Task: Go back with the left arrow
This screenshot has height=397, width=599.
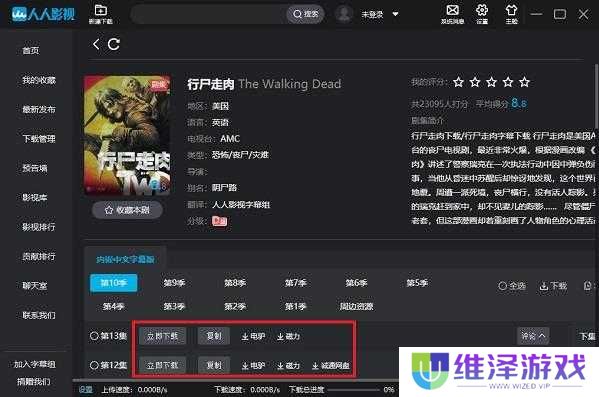Action: pos(96,44)
